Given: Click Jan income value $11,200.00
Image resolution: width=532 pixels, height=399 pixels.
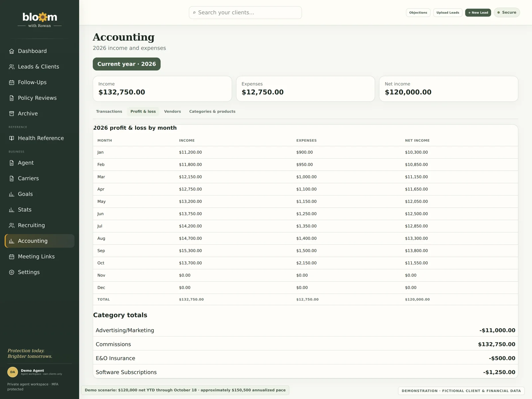Looking at the screenshot, I should (x=191, y=152).
